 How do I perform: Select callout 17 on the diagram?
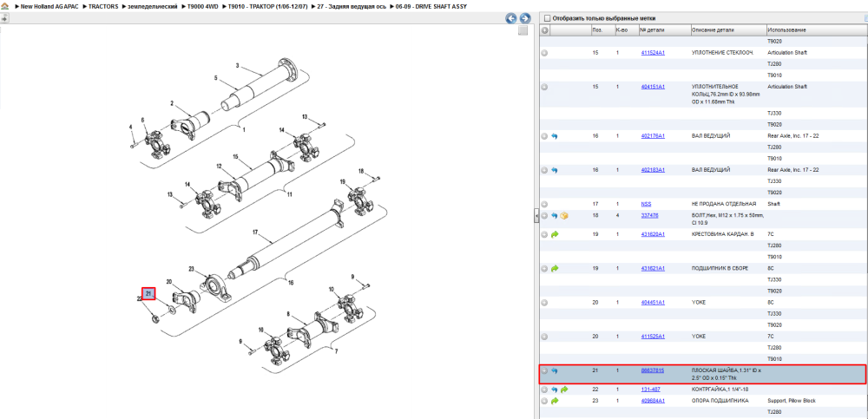pyautogui.click(x=255, y=232)
